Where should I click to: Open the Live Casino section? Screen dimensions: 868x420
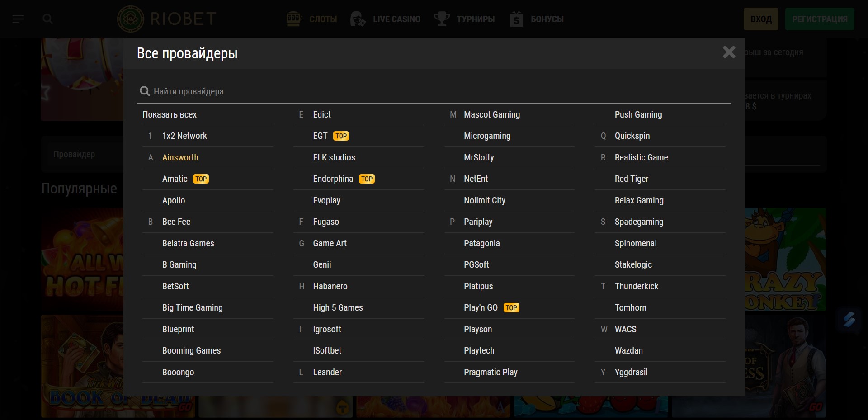385,19
